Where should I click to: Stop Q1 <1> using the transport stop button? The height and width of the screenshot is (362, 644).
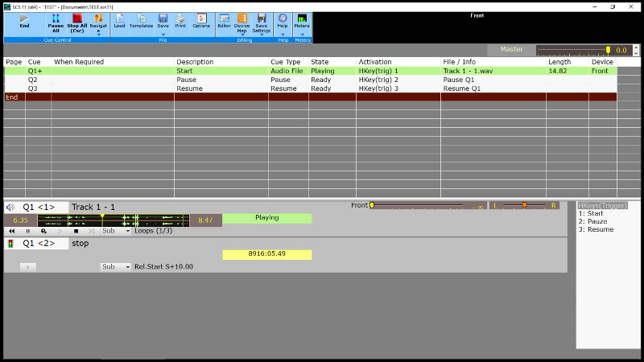[x=76, y=231]
